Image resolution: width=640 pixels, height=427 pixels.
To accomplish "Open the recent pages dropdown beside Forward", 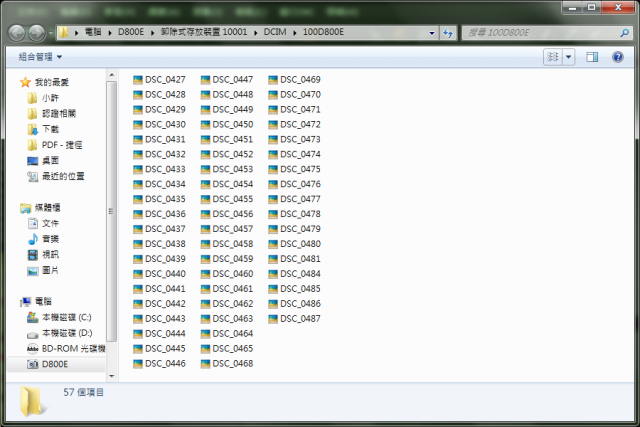I will 50,33.
